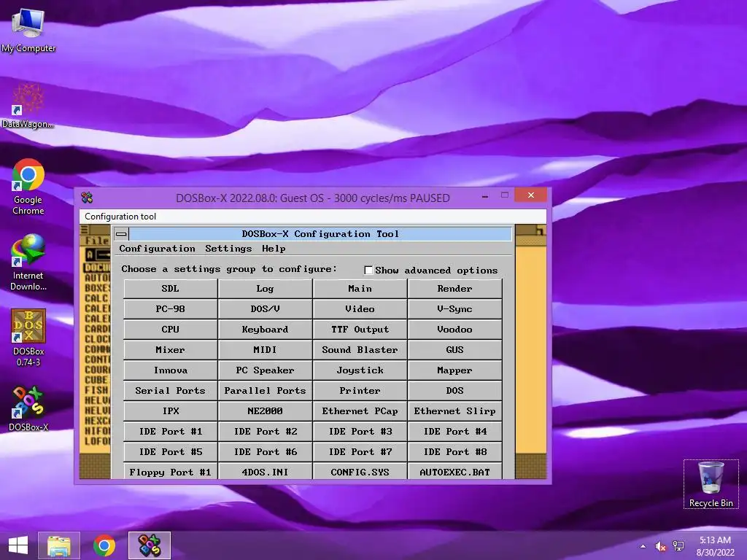Open the CPU settings group
The image size is (747, 560).
click(170, 330)
